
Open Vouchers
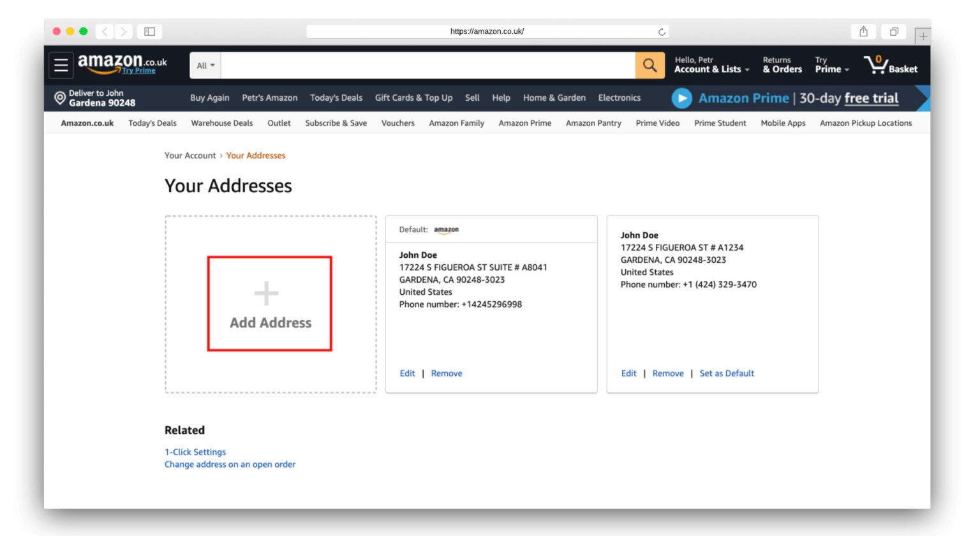398,123
